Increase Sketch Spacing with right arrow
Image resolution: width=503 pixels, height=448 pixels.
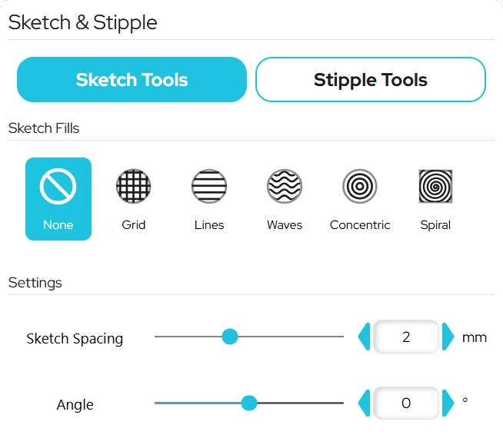pyautogui.click(x=448, y=337)
